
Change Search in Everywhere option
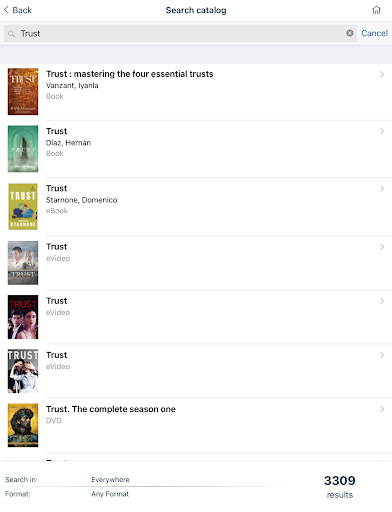110,480
